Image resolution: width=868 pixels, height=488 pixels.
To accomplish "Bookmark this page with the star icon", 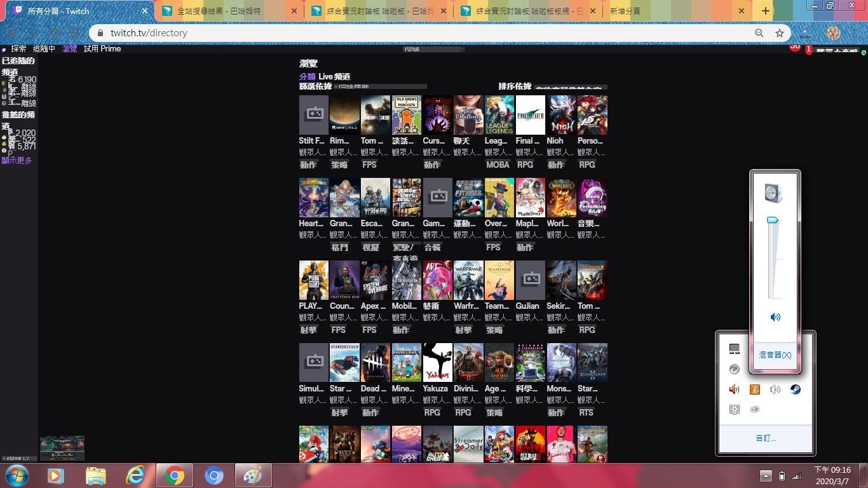I will 779,33.
